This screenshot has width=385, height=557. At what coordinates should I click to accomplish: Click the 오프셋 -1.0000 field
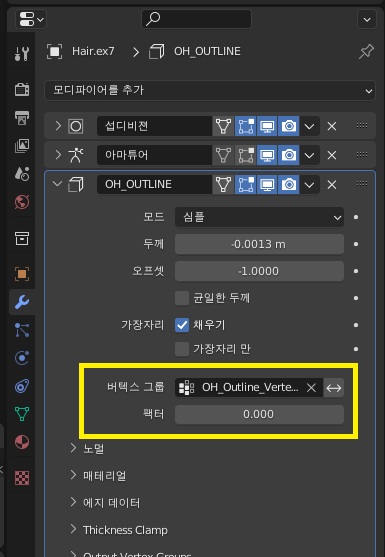[x=259, y=271]
